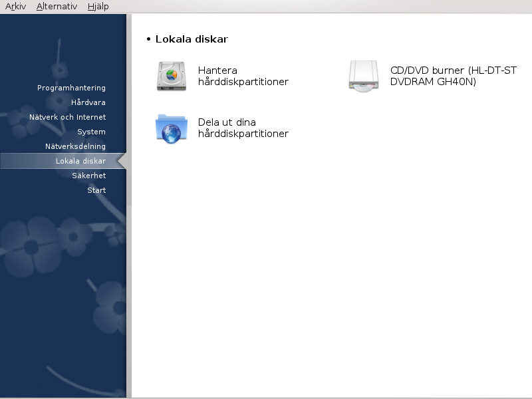
Task: Open the Dela ut dina hårddiskpartitioner folder icon
Action: (x=172, y=128)
